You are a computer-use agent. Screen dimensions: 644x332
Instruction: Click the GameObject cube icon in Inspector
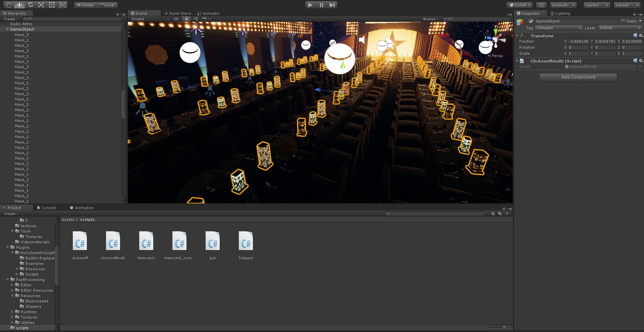pos(520,22)
